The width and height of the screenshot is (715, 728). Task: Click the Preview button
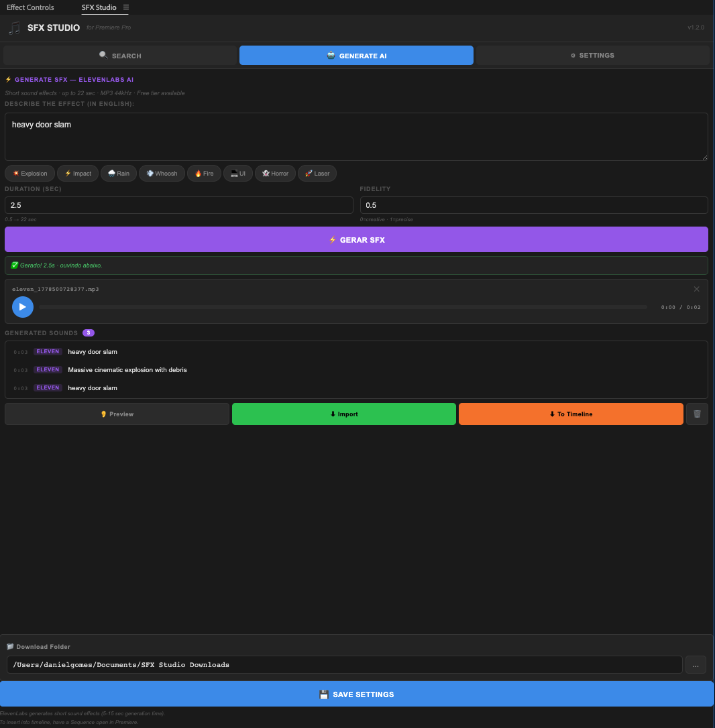point(117,414)
